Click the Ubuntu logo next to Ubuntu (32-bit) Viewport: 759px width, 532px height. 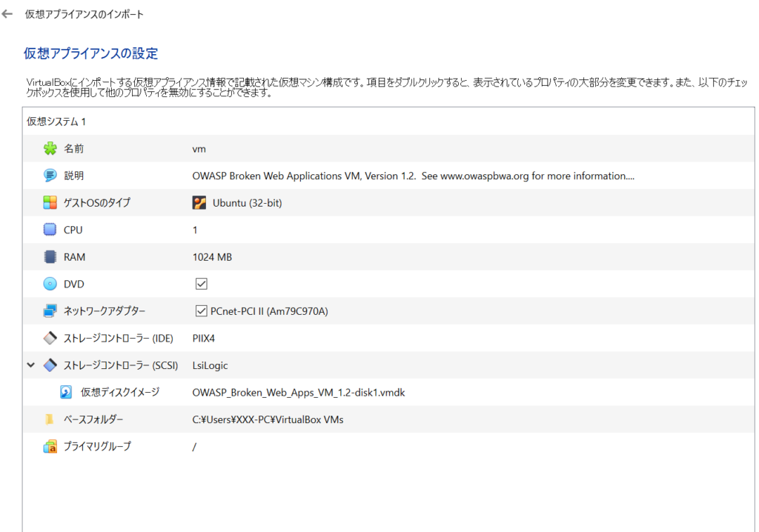(x=199, y=202)
